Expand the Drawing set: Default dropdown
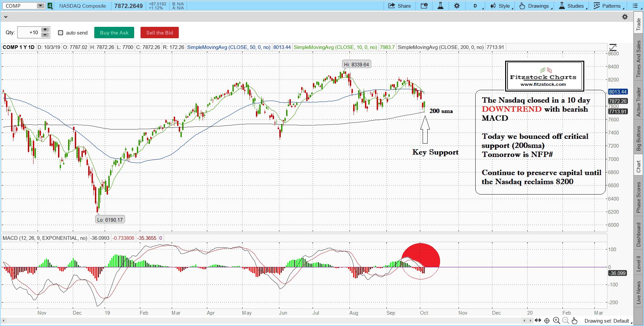This screenshot has height=326, width=644. [x=608, y=321]
